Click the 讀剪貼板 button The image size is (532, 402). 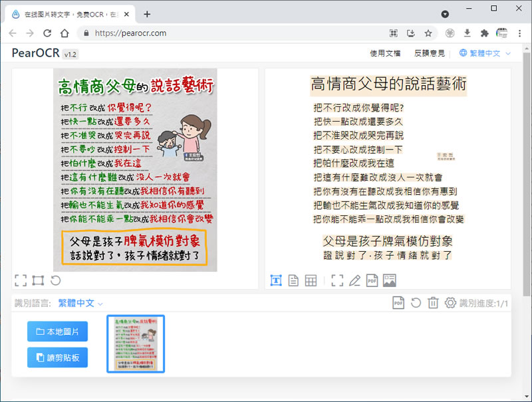point(57,357)
